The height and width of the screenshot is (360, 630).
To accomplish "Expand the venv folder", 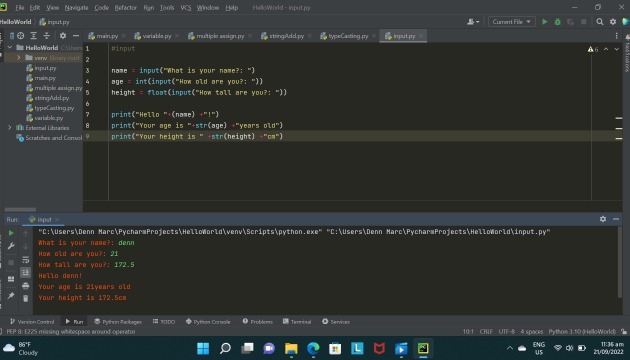I will coord(18,58).
